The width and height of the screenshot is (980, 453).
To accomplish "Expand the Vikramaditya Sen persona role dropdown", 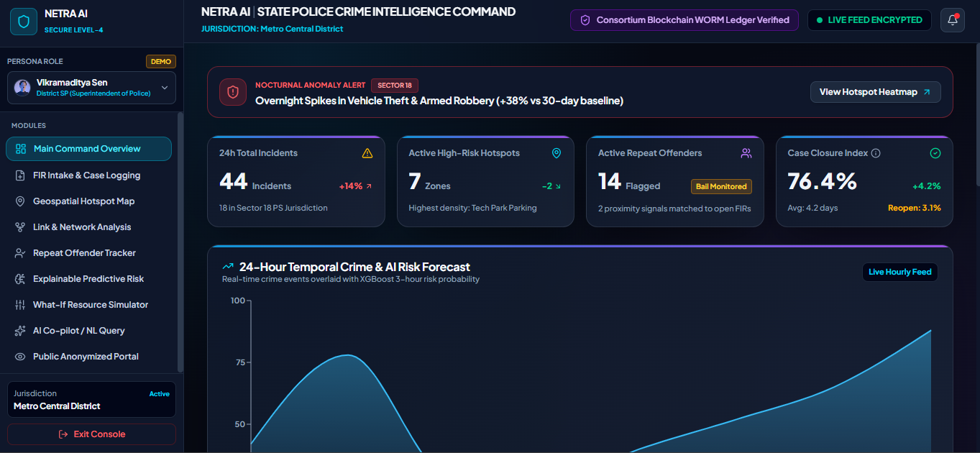I will pos(91,88).
